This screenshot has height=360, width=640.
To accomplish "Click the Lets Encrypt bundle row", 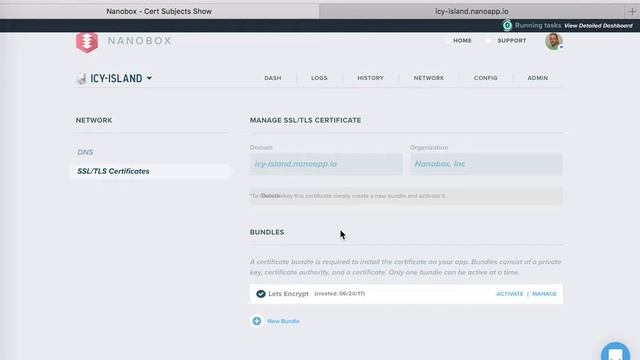I will [x=406, y=294].
